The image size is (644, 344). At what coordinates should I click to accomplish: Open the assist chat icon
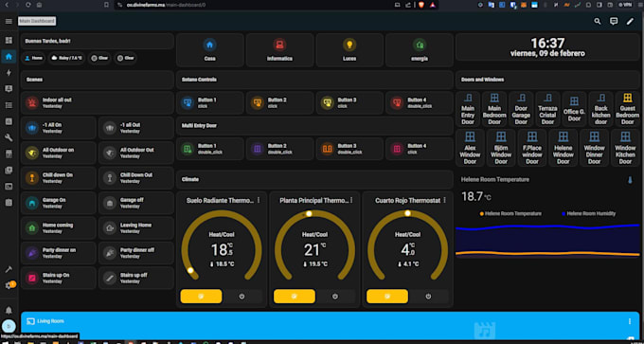pos(614,22)
